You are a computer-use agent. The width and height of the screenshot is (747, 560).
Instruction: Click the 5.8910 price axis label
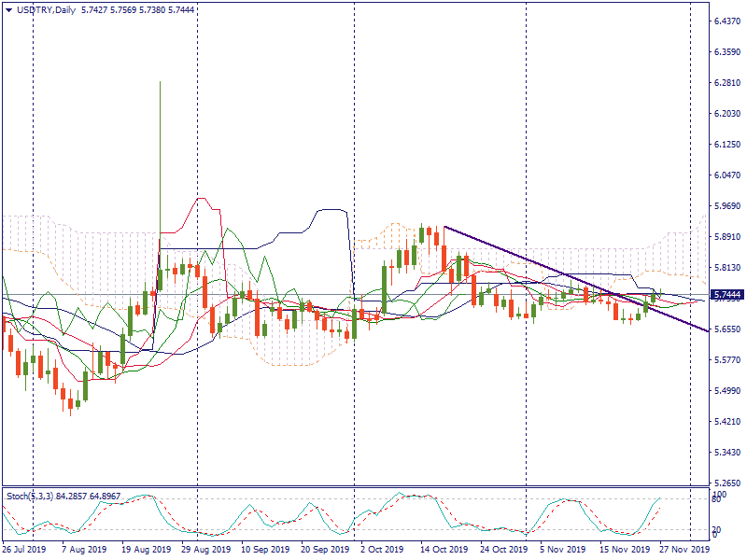tap(726, 237)
